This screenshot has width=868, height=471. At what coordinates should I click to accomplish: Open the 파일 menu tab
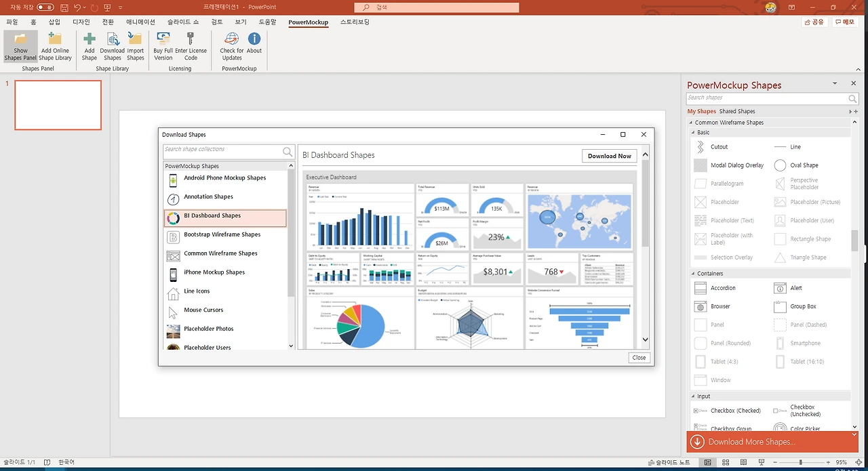12,22
